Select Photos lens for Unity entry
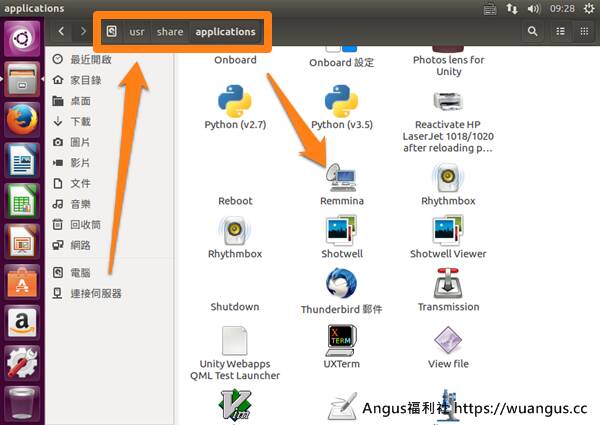Image resolution: width=600 pixels, height=425 pixels. (448, 65)
